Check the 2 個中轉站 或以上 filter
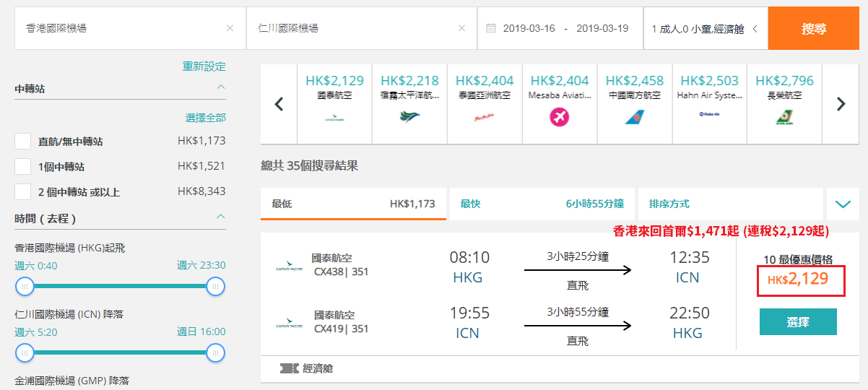Viewport: 868px width, 390px height. point(23,192)
